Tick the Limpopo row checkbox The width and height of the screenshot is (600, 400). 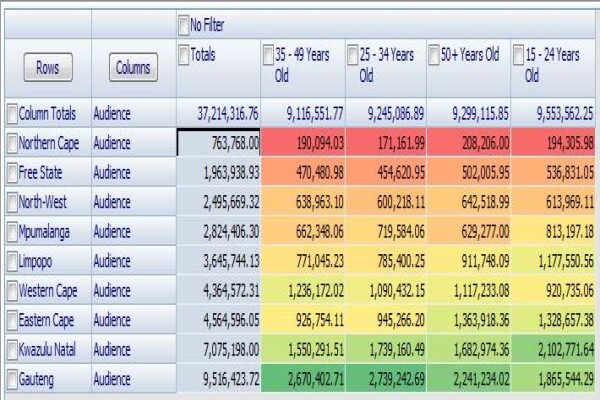pyautogui.click(x=12, y=261)
